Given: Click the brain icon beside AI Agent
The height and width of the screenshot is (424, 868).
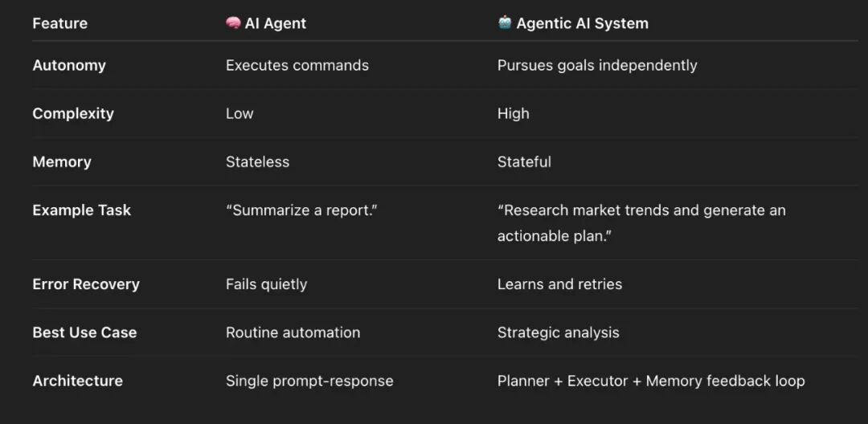Looking at the screenshot, I should pos(233,23).
